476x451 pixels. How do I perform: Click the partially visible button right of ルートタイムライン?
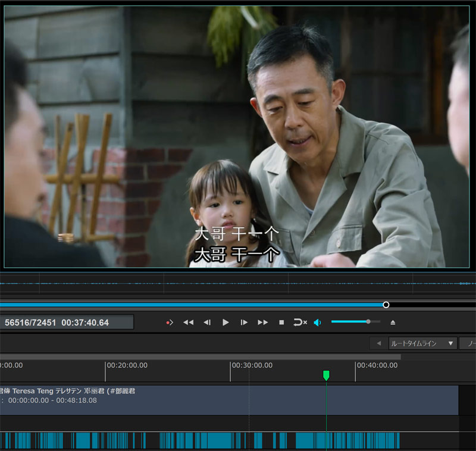[x=468, y=343]
